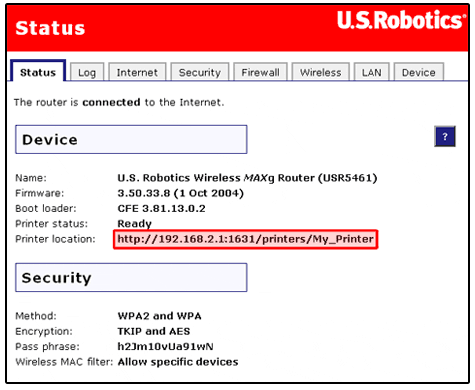This screenshot has width=475, height=390.
Task: Select firmware version 3.50.33.8 text
Action: pos(181,193)
